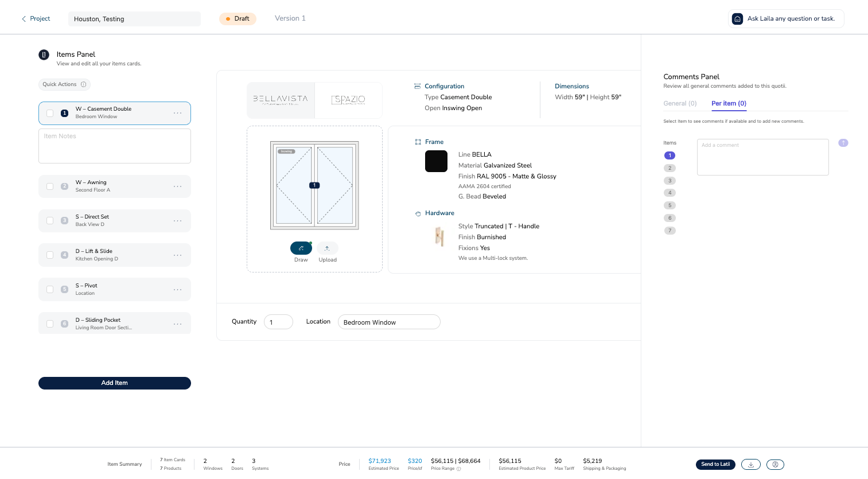Switch to the General comments tab
Viewport: 868px width, 479px height.
coord(680,103)
